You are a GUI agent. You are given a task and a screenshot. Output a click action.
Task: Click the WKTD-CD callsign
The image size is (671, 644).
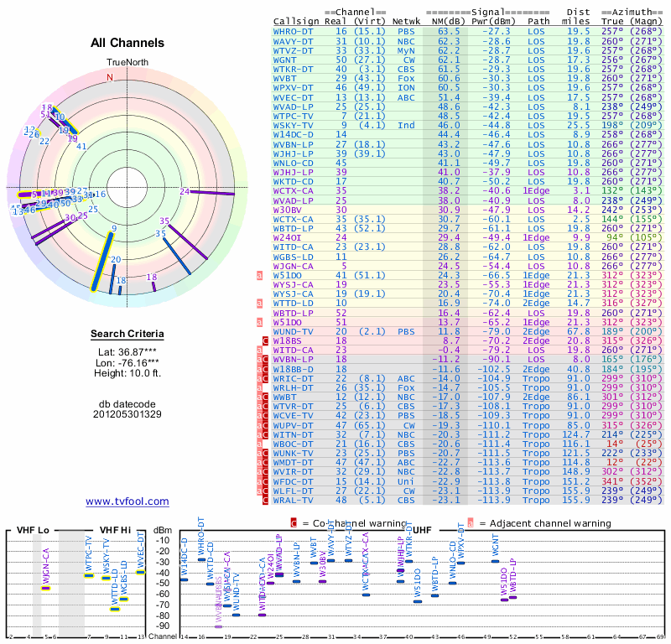pyautogui.click(x=293, y=181)
